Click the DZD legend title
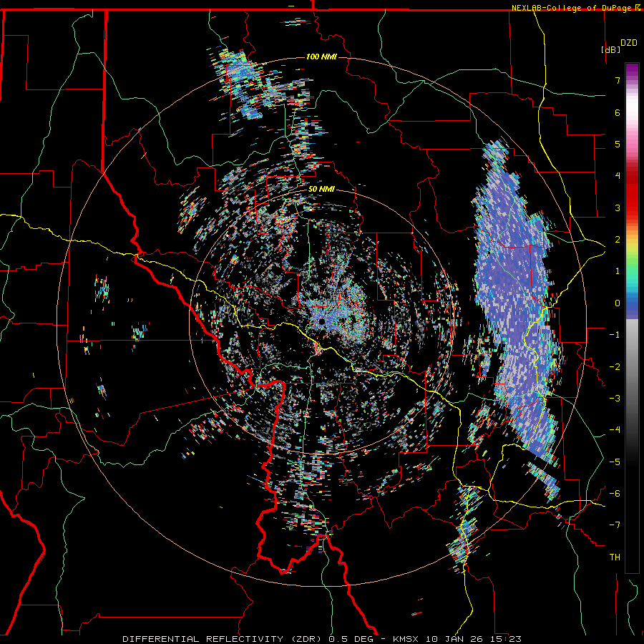 (x=629, y=43)
